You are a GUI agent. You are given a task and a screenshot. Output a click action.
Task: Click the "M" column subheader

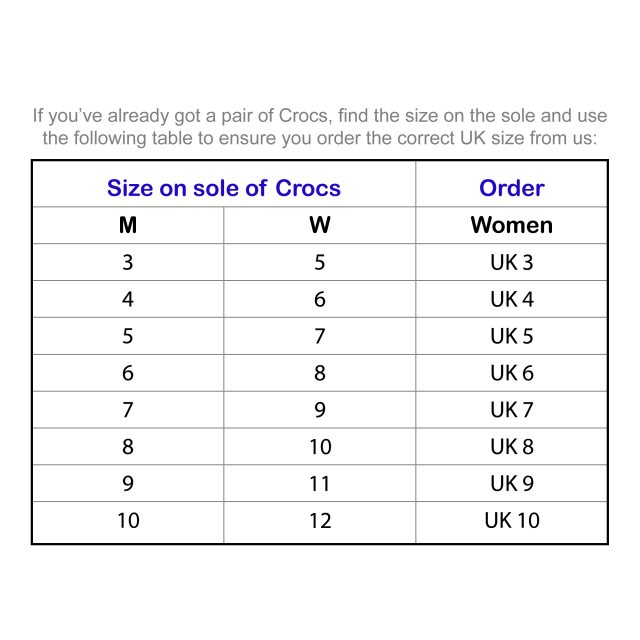[128, 225]
